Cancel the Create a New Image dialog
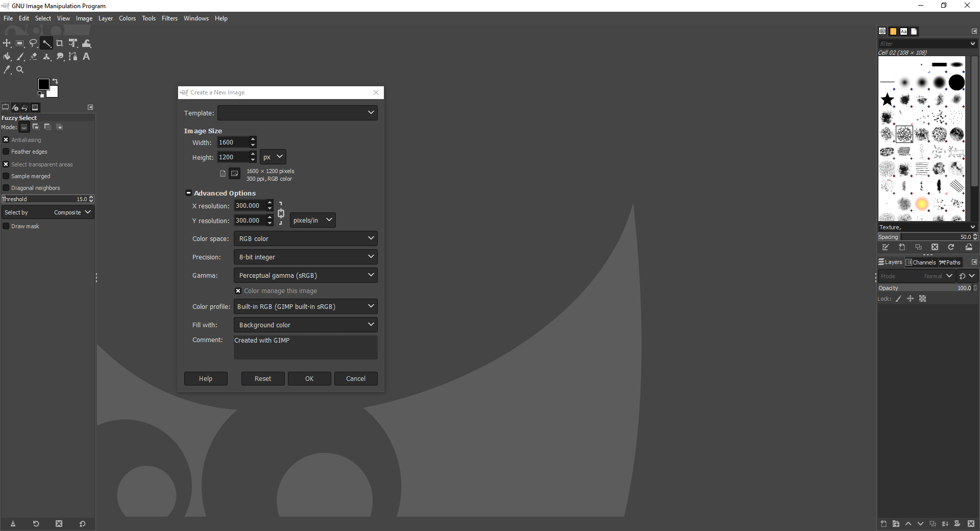Viewport: 980px width, 531px height. [356, 378]
